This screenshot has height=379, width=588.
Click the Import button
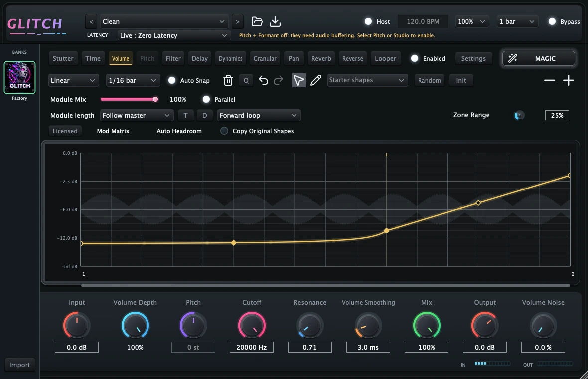pos(19,365)
